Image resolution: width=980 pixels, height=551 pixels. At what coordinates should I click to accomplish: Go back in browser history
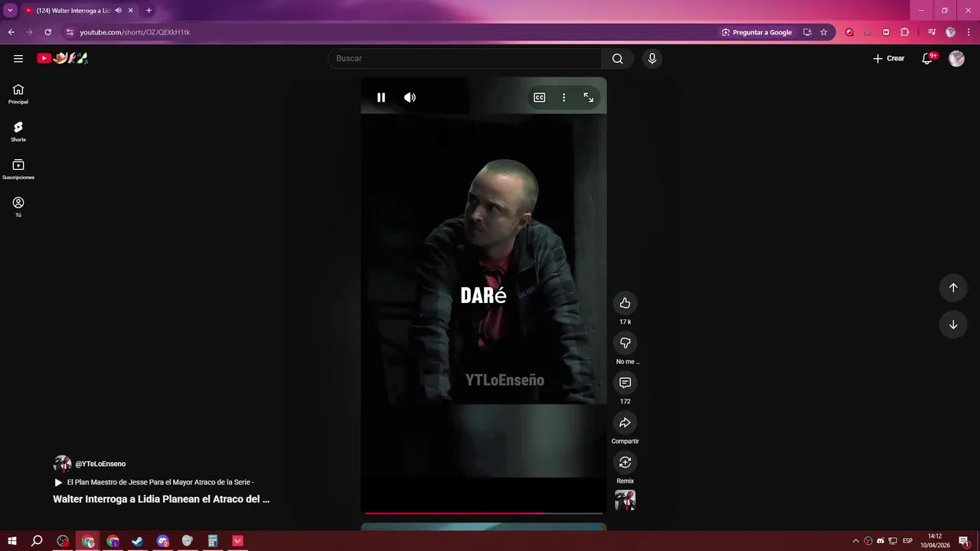point(11,32)
